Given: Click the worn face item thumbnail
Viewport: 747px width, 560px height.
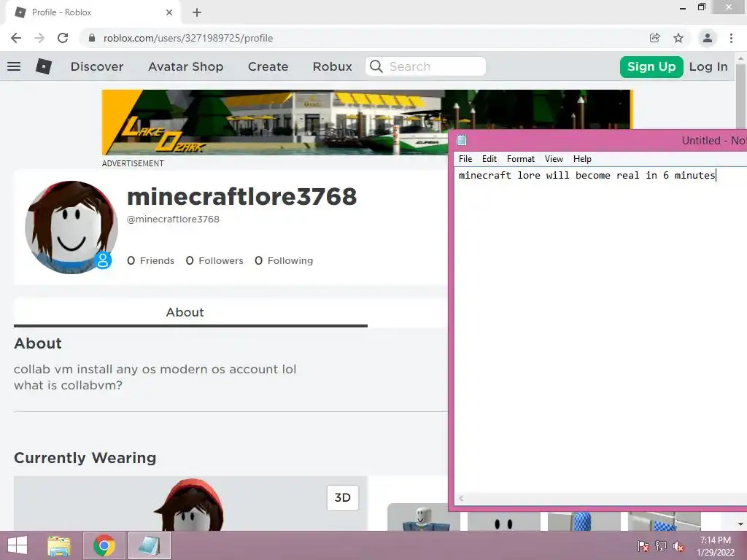Looking at the screenshot, I should (x=503, y=521).
